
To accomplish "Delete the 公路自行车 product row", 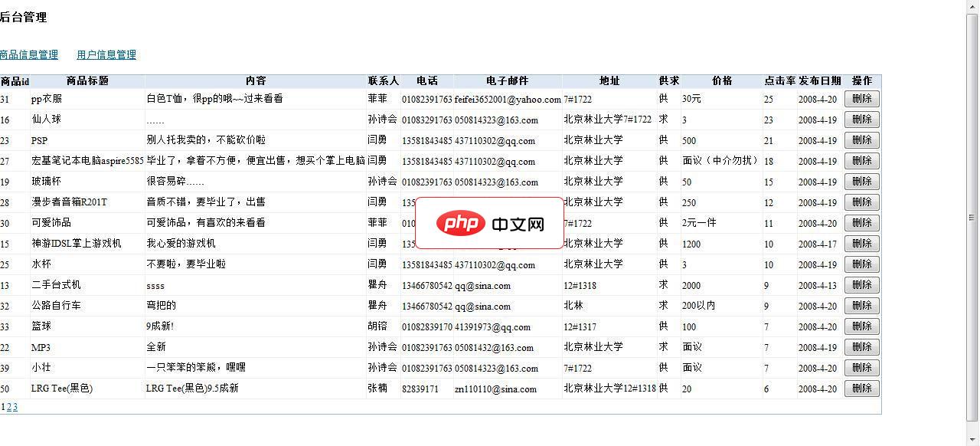I will [x=861, y=305].
